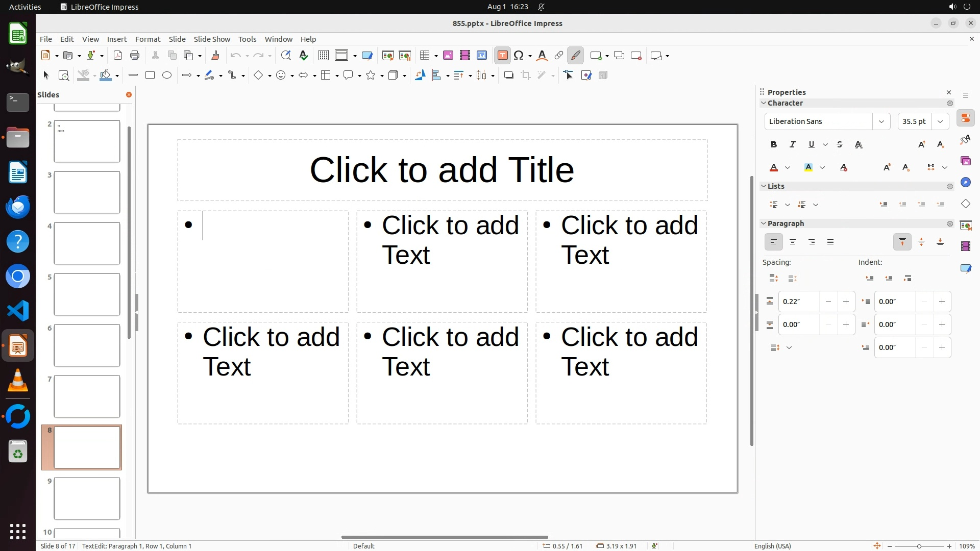Click the font color swatch button

pyautogui.click(x=774, y=168)
